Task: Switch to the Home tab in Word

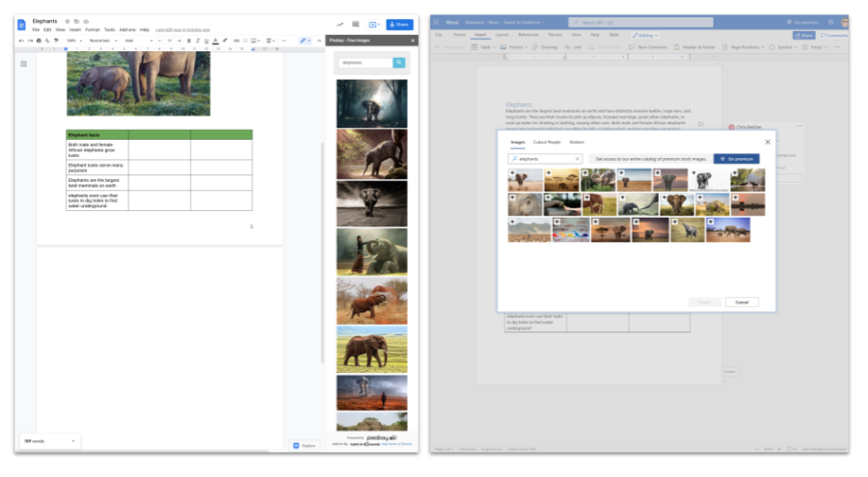Action: click(459, 35)
